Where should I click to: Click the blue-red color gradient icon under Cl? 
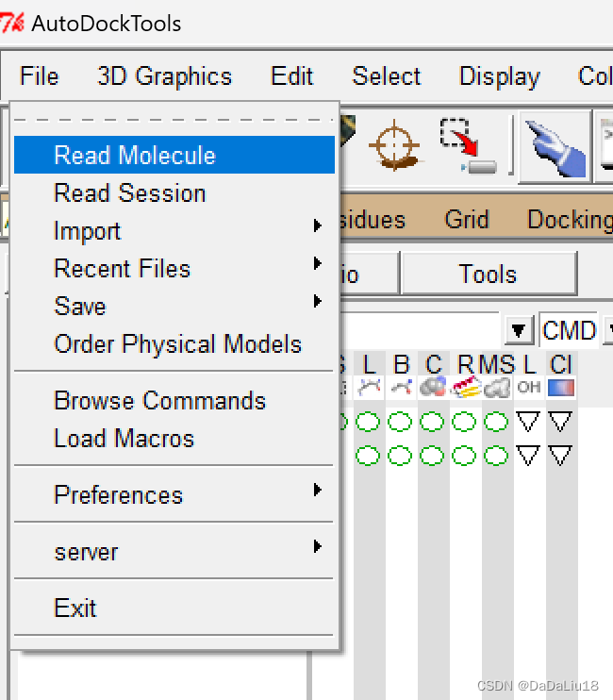pos(561,388)
